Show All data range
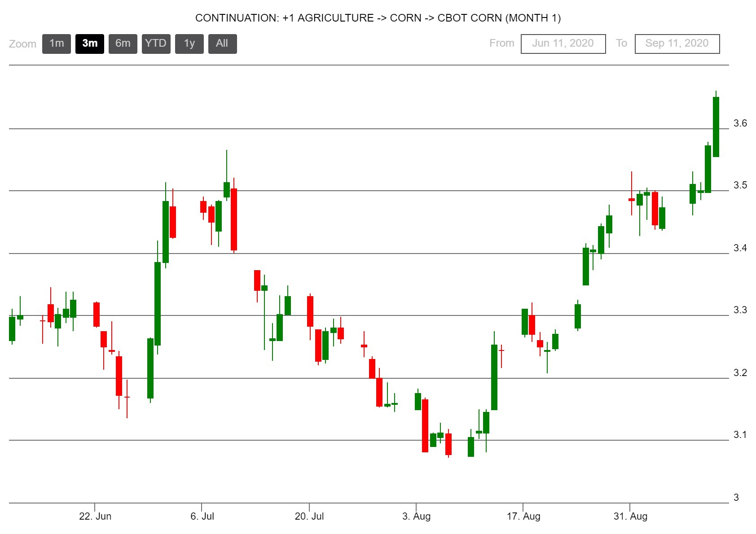The height and width of the screenshot is (534, 756). pyautogui.click(x=223, y=44)
